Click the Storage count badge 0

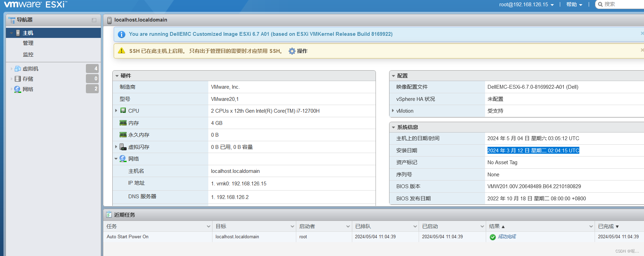[x=92, y=79]
